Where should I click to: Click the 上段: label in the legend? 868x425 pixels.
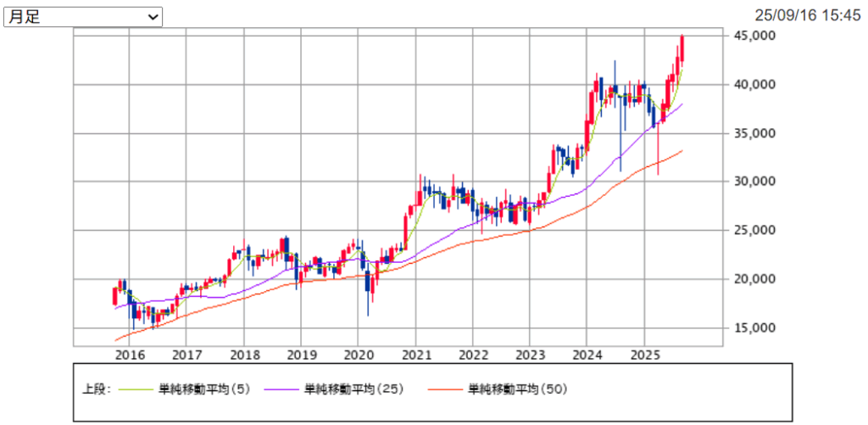(95, 389)
